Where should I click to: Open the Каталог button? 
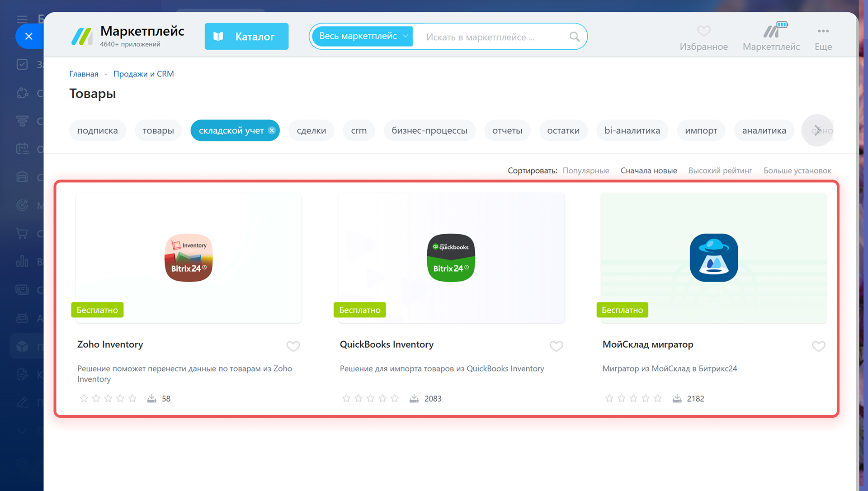pos(246,36)
